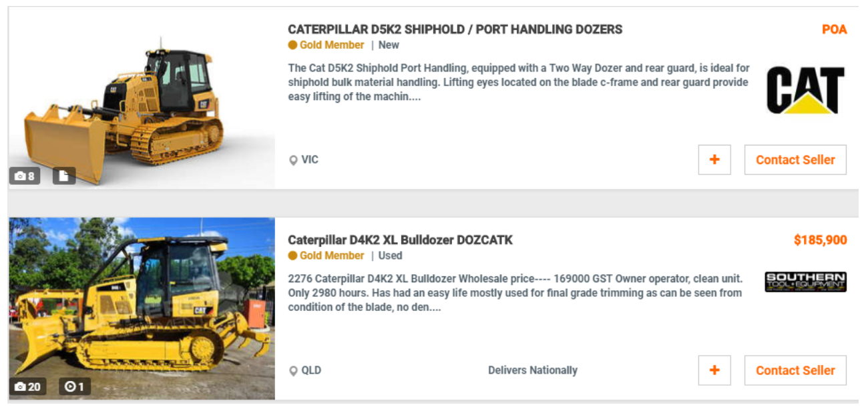
Task: Play the video icon on D4K2 image
Action: (x=75, y=387)
